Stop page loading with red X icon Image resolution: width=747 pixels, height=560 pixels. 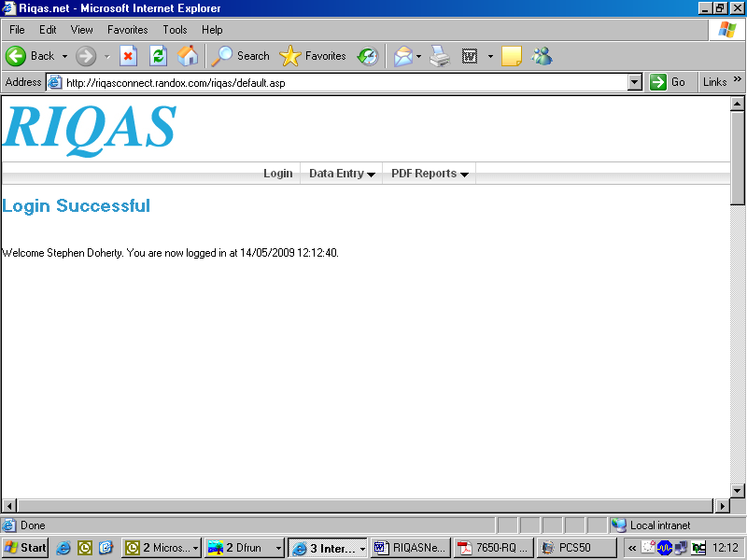128,56
